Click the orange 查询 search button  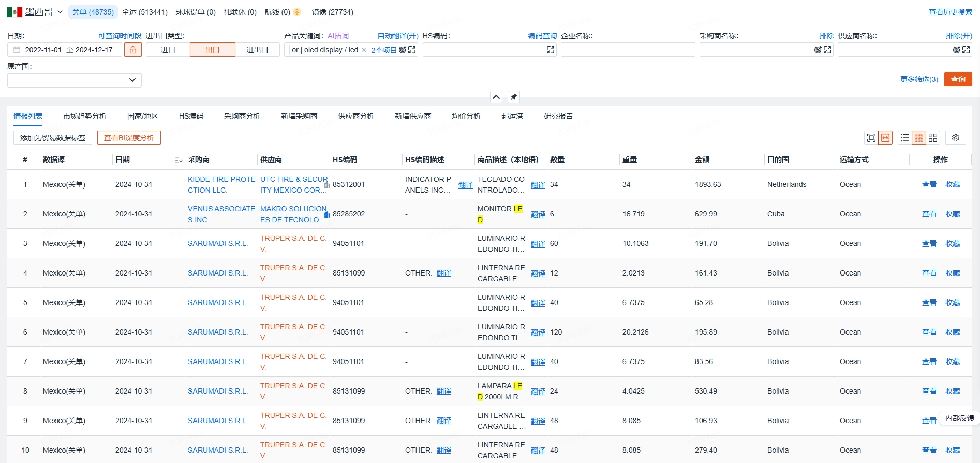pos(958,79)
